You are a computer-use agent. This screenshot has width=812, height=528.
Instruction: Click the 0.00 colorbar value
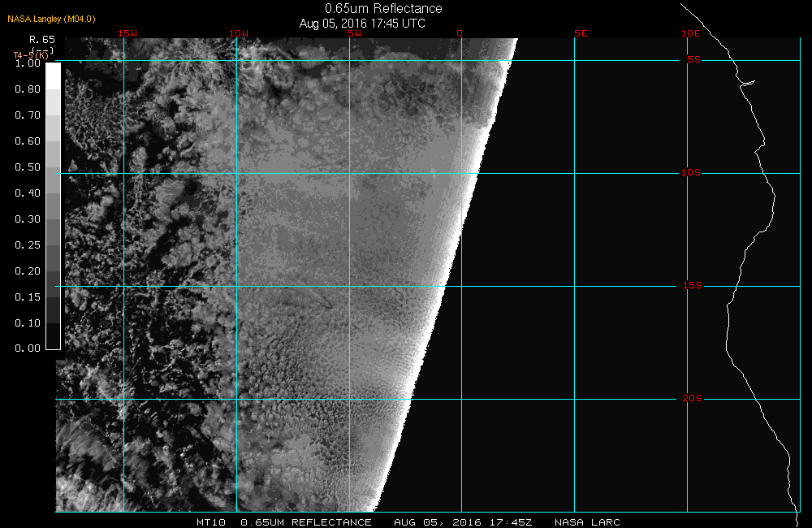(28, 348)
